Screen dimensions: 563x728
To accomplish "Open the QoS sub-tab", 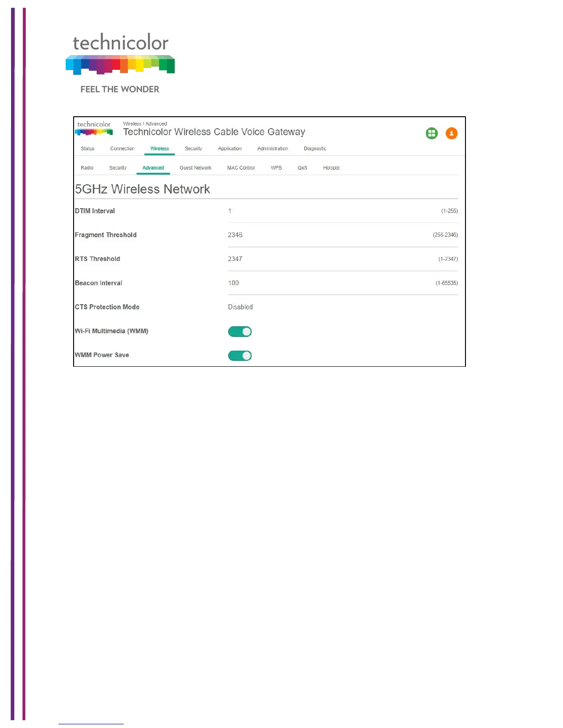I will (x=302, y=168).
